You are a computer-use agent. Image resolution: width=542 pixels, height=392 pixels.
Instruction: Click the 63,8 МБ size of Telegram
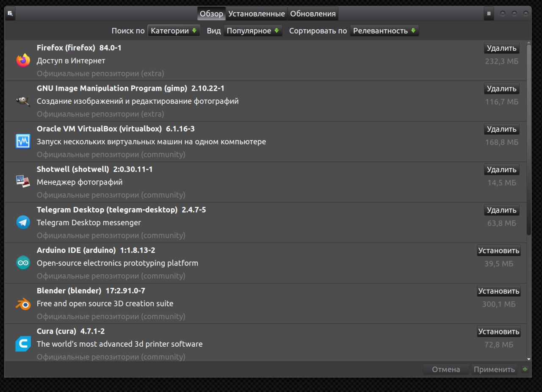[x=502, y=223]
